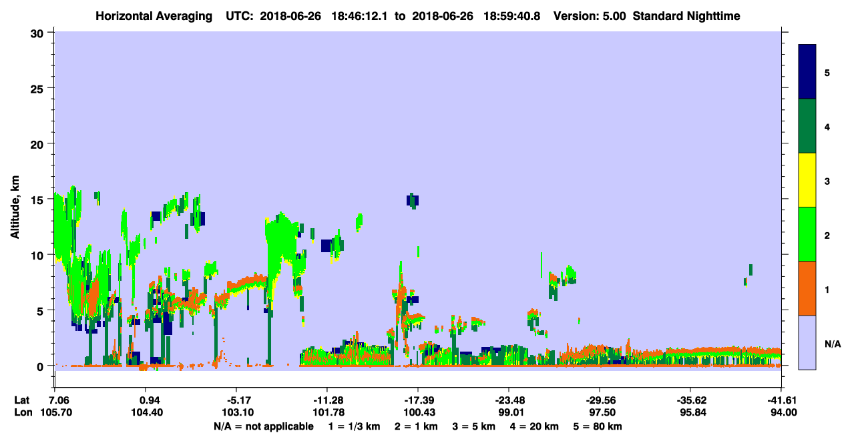The image size is (868, 445).
Task: Click legend text '2 = 1 km'
Action: [x=417, y=426]
